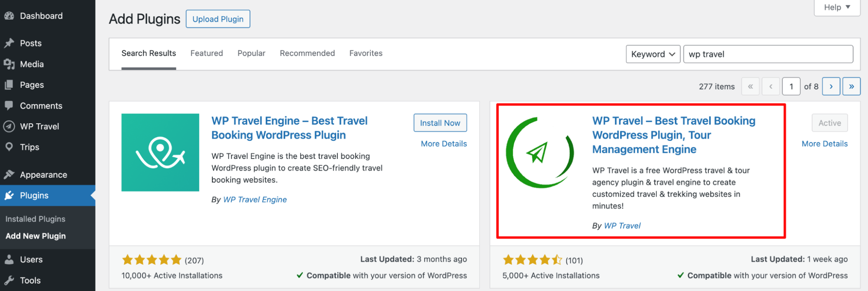
Task: Select the Tools wrench icon
Action: pyautogui.click(x=10, y=280)
